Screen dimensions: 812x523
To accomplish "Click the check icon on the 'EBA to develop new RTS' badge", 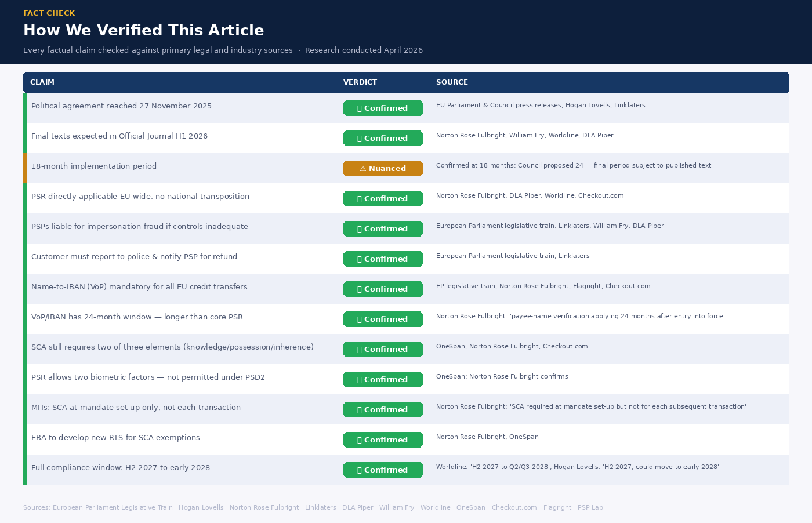I will pyautogui.click(x=358, y=440).
